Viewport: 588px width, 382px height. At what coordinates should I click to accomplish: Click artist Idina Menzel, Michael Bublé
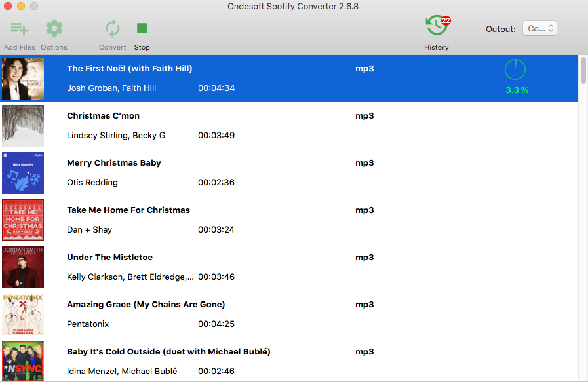122,371
